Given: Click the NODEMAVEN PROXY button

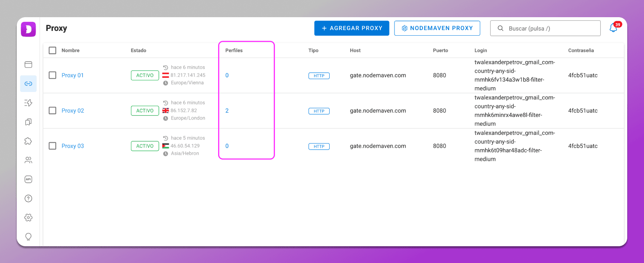Looking at the screenshot, I should pyautogui.click(x=437, y=28).
